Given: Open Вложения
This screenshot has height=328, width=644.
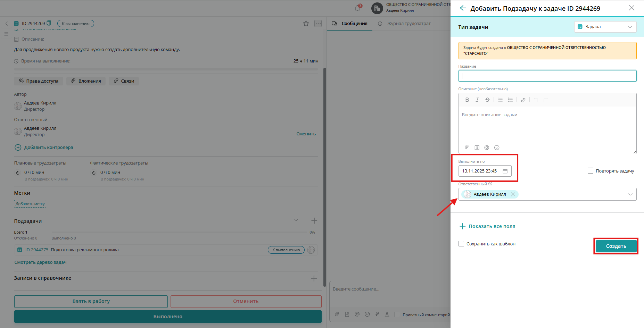Looking at the screenshot, I should click(x=86, y=81).
